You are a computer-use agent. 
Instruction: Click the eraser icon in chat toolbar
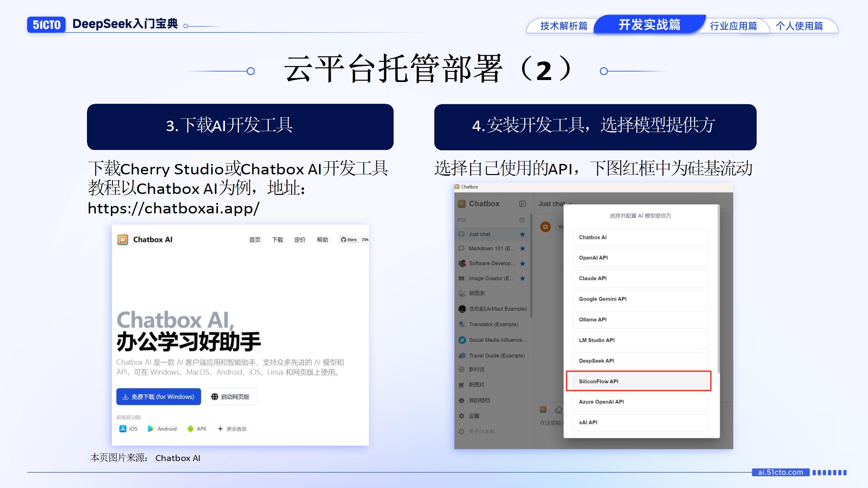tap(558, 410)
